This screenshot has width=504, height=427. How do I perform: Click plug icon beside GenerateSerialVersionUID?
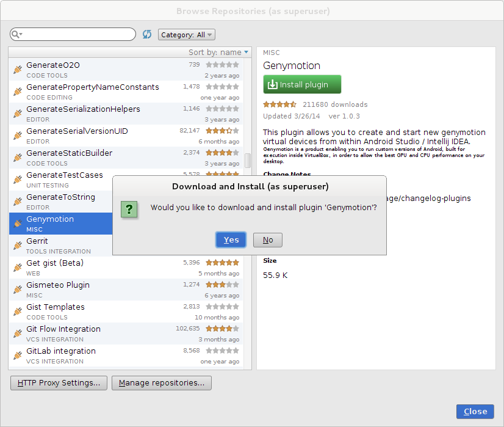18,136
